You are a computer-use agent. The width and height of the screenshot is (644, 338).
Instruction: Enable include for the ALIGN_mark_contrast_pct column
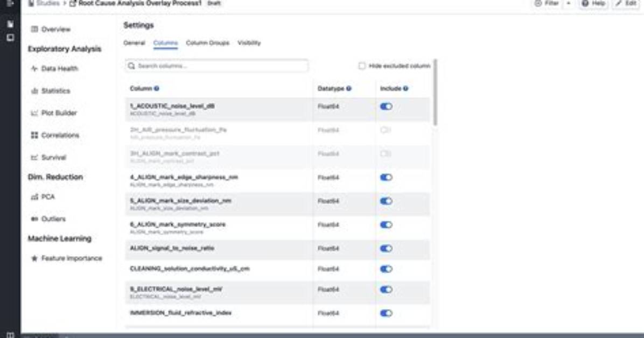click(x=385, y=153)
